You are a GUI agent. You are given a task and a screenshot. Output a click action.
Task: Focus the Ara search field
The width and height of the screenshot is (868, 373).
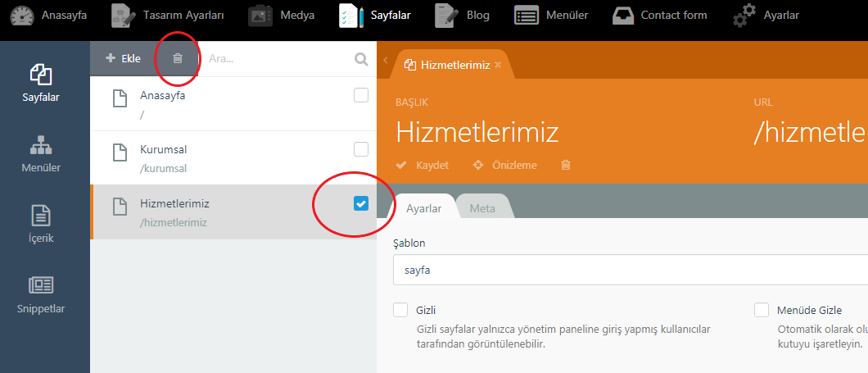tap(277, 58)
